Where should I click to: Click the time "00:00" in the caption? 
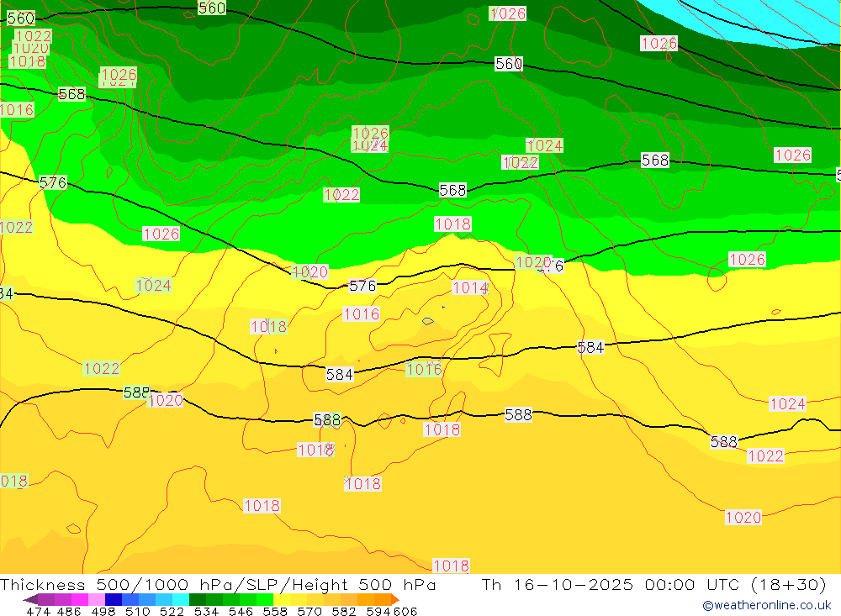point(670,584)
